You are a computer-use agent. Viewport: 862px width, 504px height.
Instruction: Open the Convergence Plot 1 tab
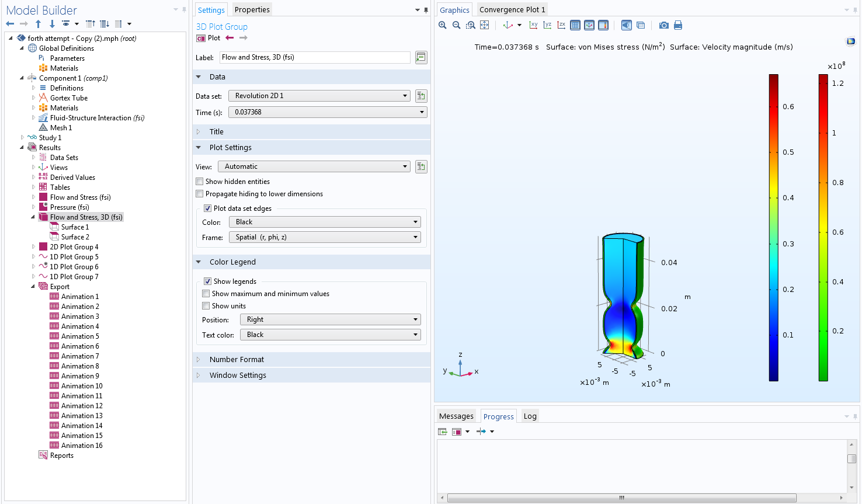[x=512, y=10]
